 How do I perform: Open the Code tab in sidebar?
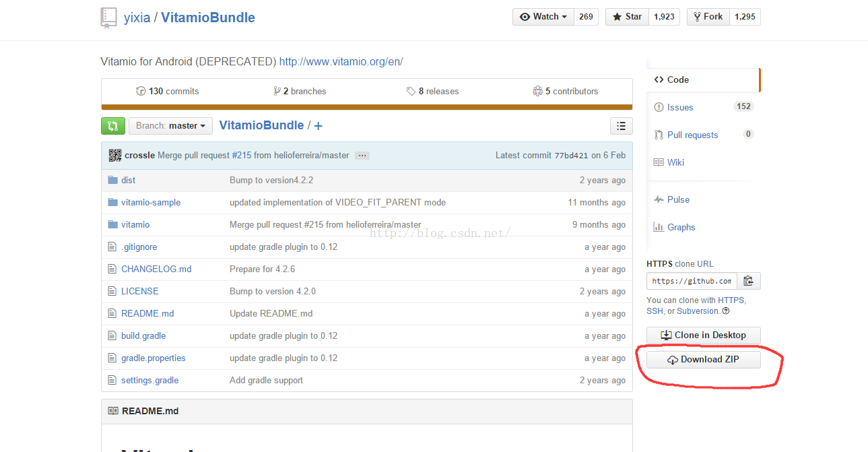click(x=703, y=79)
